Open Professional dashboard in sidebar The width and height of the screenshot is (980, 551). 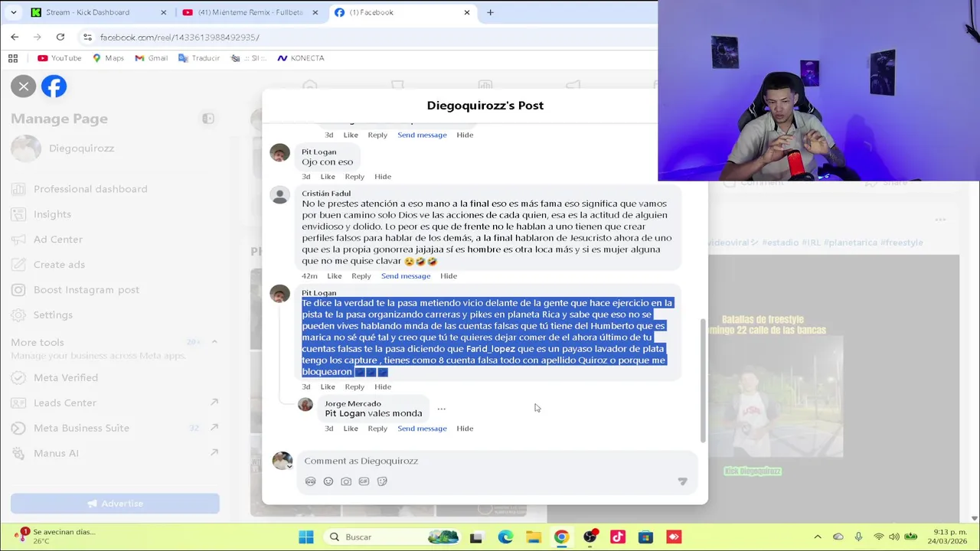tap(90, 189)
